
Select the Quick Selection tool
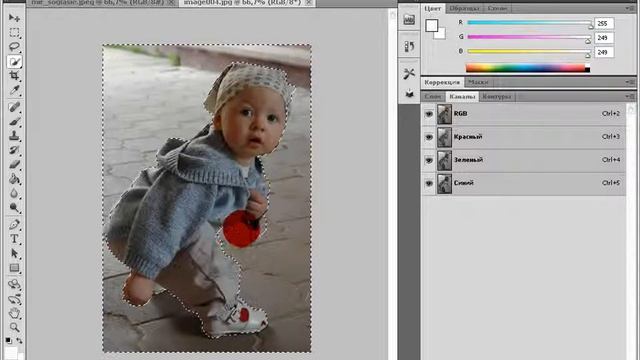14,62
